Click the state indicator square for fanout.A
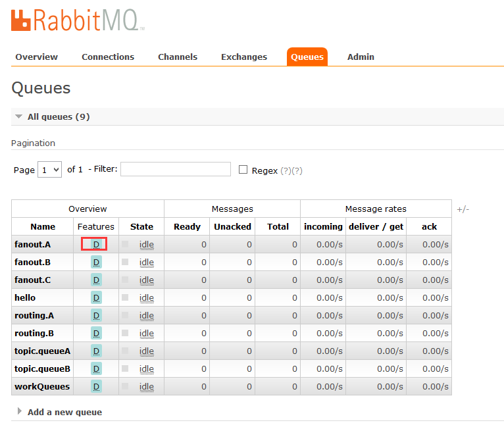The width and height of the screenshot is (504, 427). [x=125, y=244]
